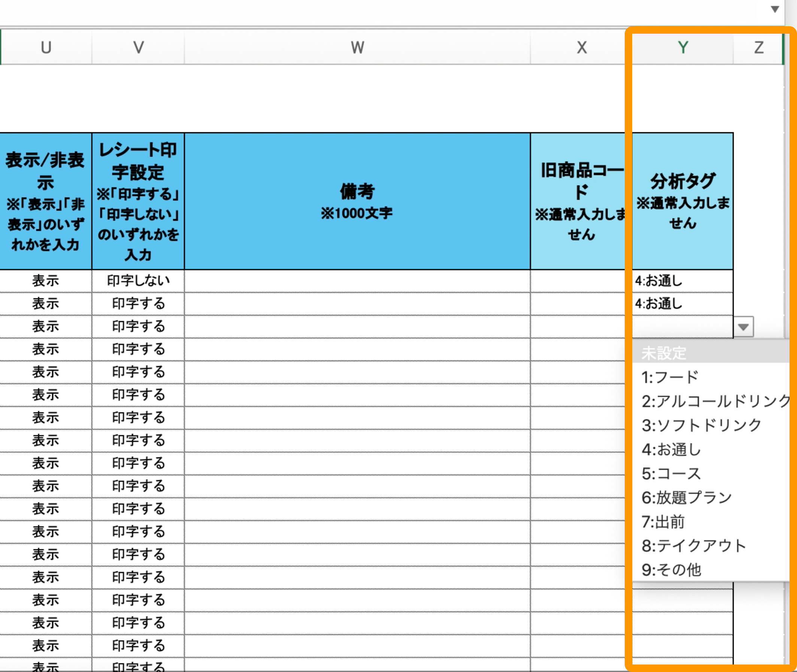Image resolution: width=797 pixels, height=672 pixels.
Task: Choose 1:フード from the dropdown list
Action: [711, 377]
